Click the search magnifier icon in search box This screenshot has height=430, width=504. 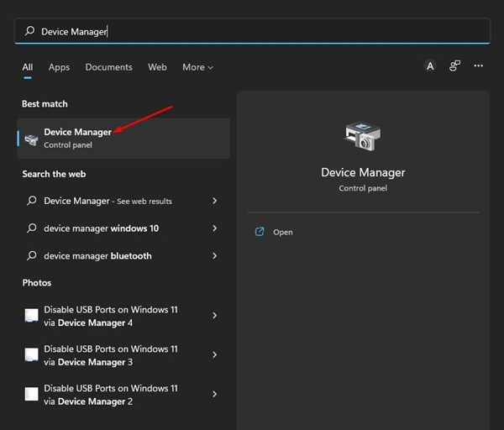[x=29, y=31]
